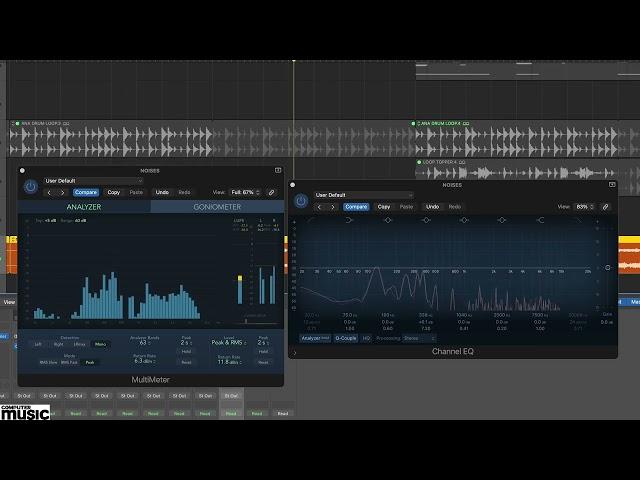The height and width of the screenshot is (480, 640).
Task: Go to previous preset in MultiMeter
Action: (49, 193)
